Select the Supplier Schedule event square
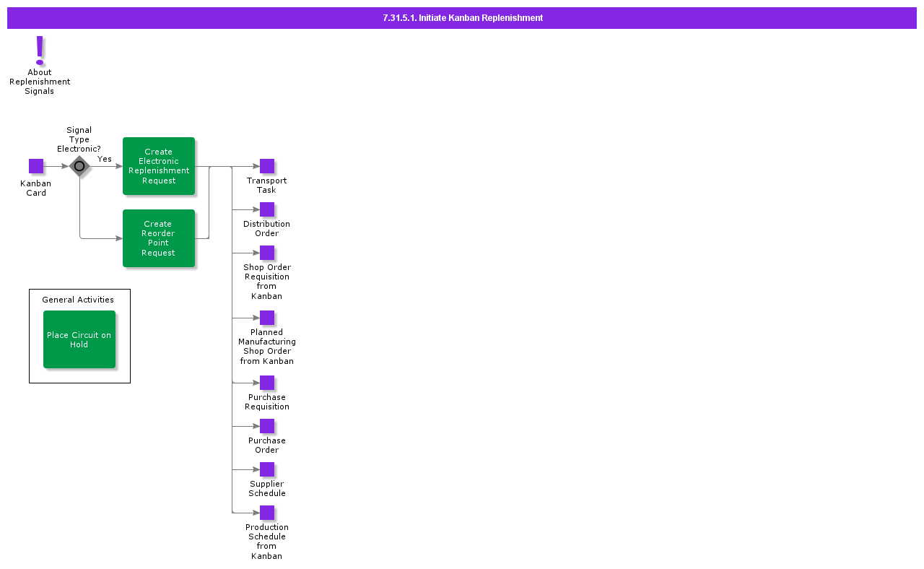 pos(267,469)
